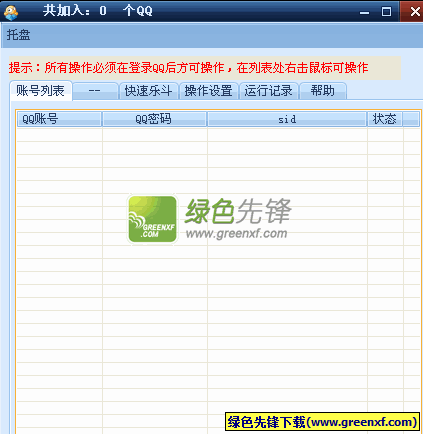Click the title text 共加入: 0 个QQ
This screenshot has width=423, height=434.
(98, 11)
